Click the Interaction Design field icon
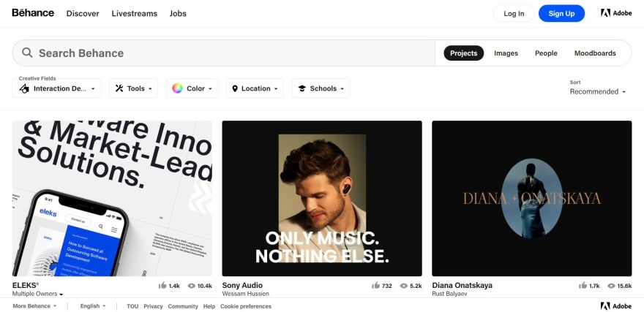Image resolution: width=644 pixels, height=312 pixels. pyautogui.click(x=24, y=88)
